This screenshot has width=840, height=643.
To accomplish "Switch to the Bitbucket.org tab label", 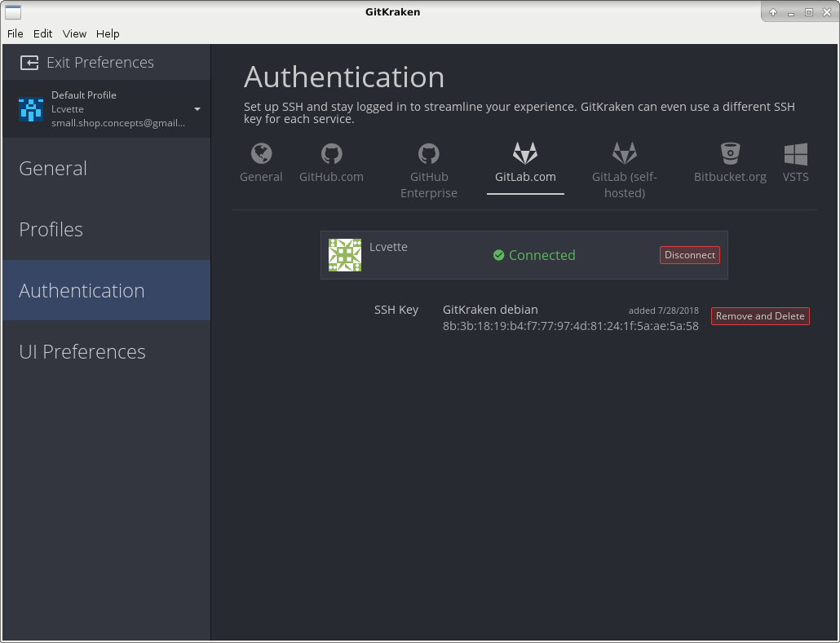I will (x=730, y=177).
